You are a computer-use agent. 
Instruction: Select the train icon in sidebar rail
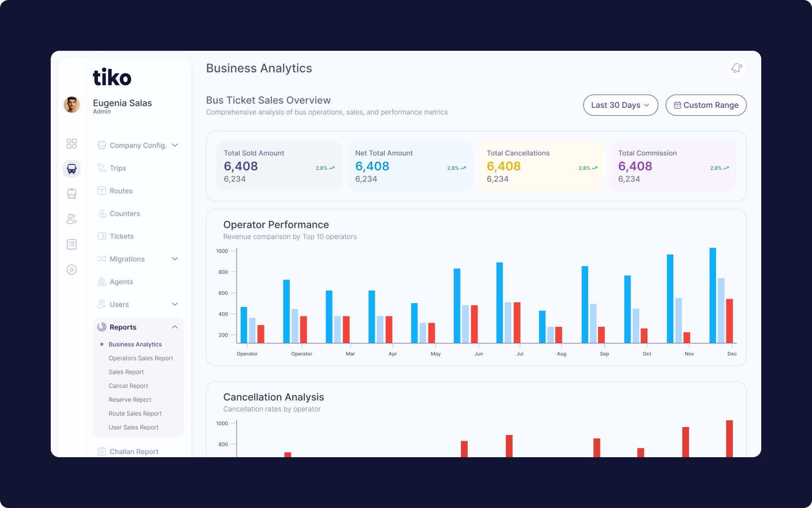(71, 194)
